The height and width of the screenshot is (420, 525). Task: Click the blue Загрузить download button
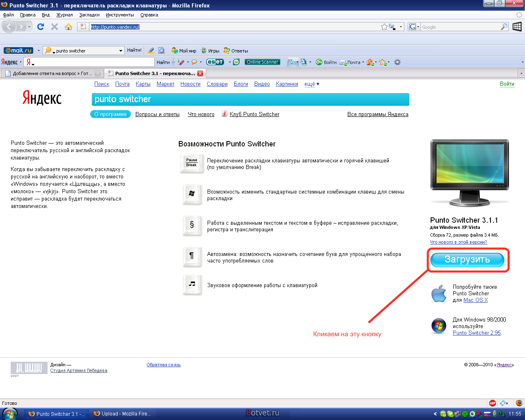click(x=467, y=260)
